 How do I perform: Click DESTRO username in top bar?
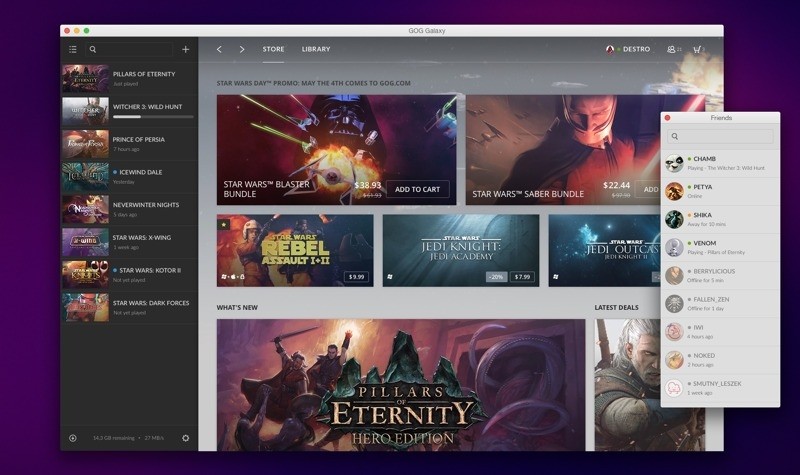click(636, 49)
